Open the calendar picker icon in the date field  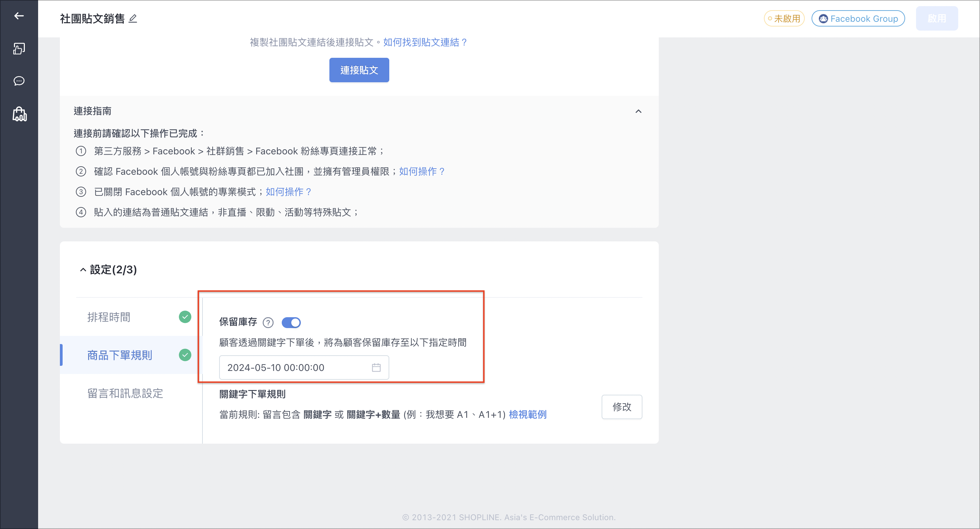tap(376, 368)
